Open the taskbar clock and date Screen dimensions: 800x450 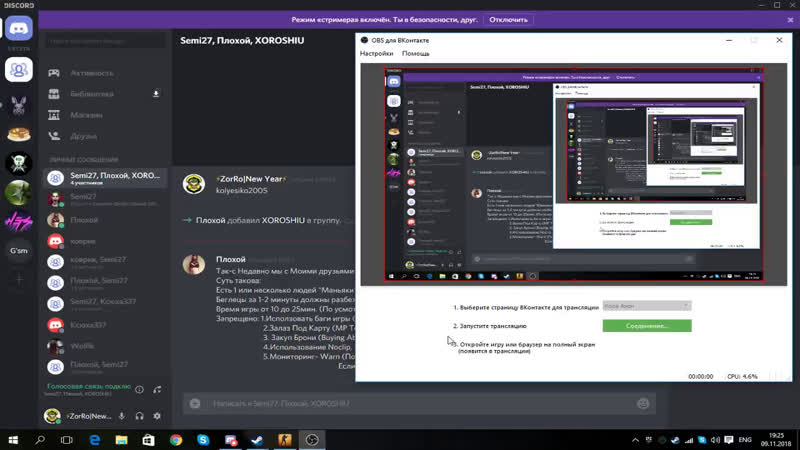[x=776, y=440]
